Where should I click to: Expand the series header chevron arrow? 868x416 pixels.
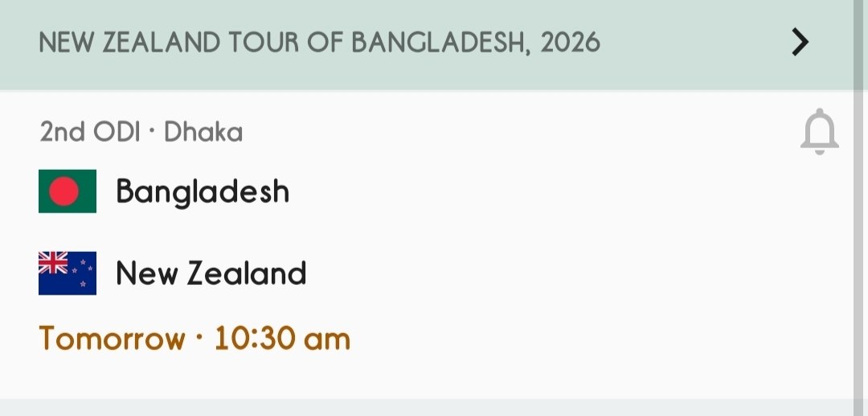[x=799, y=43]
